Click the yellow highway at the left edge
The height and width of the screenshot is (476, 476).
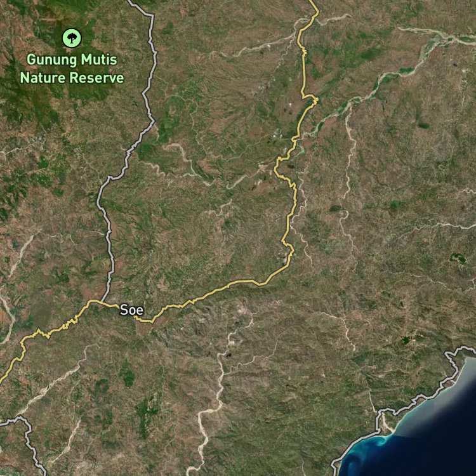click(3, 379)
